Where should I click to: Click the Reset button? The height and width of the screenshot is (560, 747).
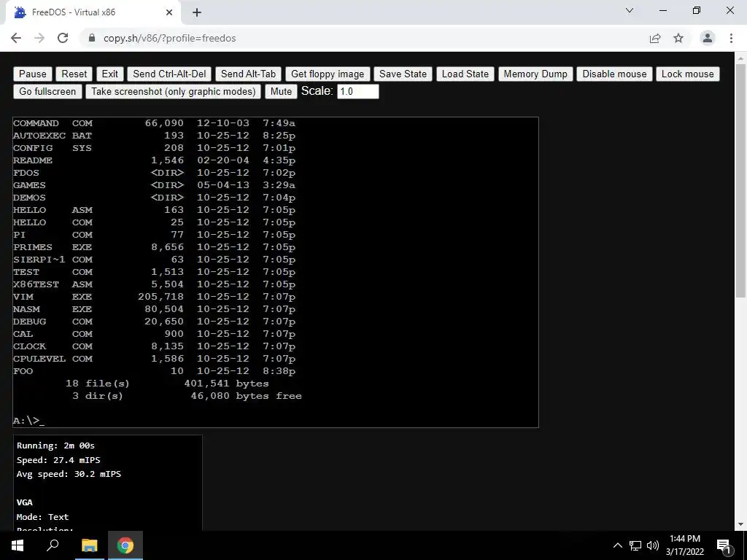(74, 74)
